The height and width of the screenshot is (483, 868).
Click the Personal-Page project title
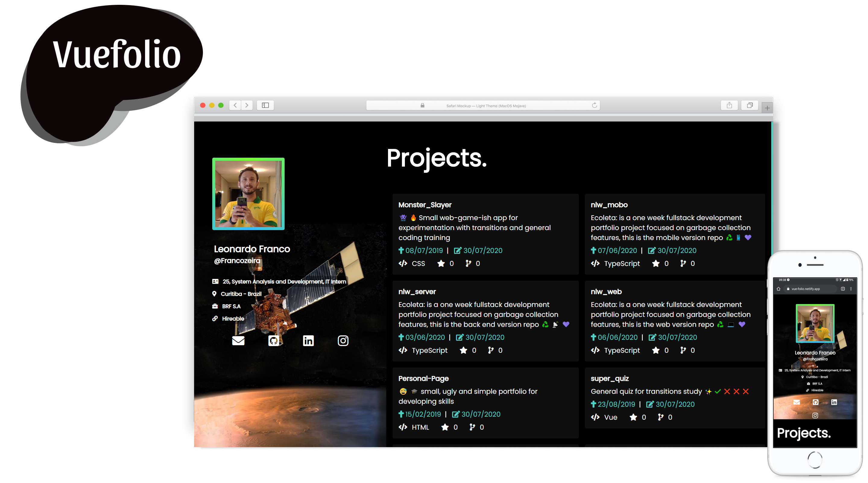click(x=423, y=378)
